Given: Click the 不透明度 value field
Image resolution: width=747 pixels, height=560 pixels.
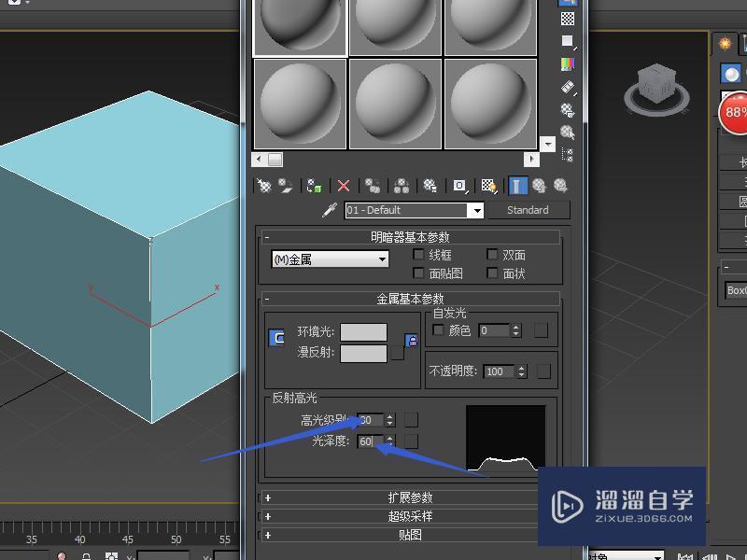Looking at the screenshot, I should 500,371.
